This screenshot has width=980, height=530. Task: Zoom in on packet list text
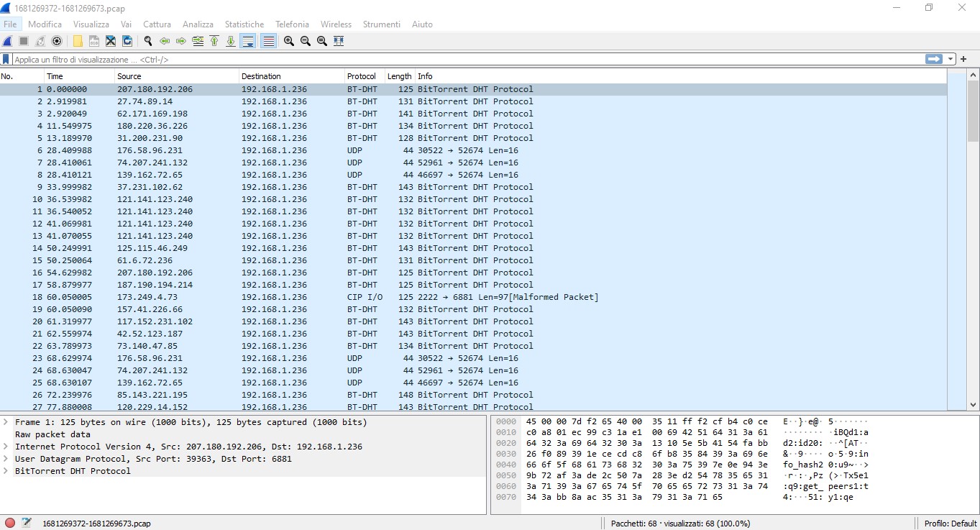[289, 41]
